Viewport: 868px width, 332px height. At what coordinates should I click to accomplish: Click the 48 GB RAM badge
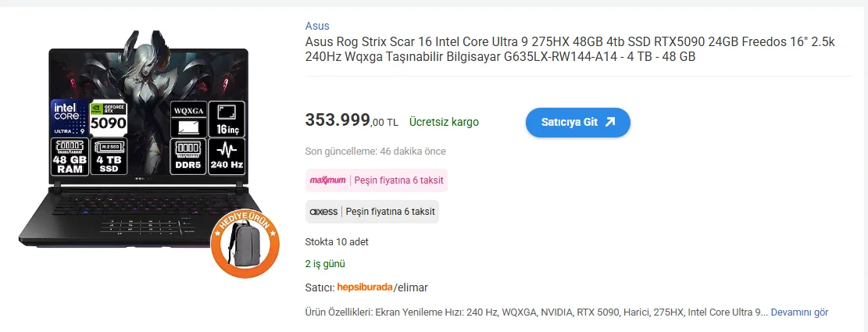pos(68,157)
